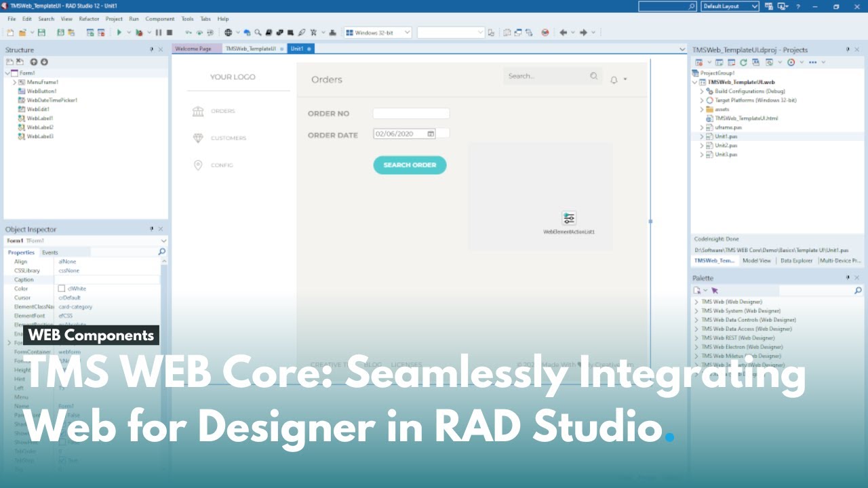Open the Form1 TForm1 object selector dropdown
This screenshot has width=868, height=488.
click(x=163, y=241)
